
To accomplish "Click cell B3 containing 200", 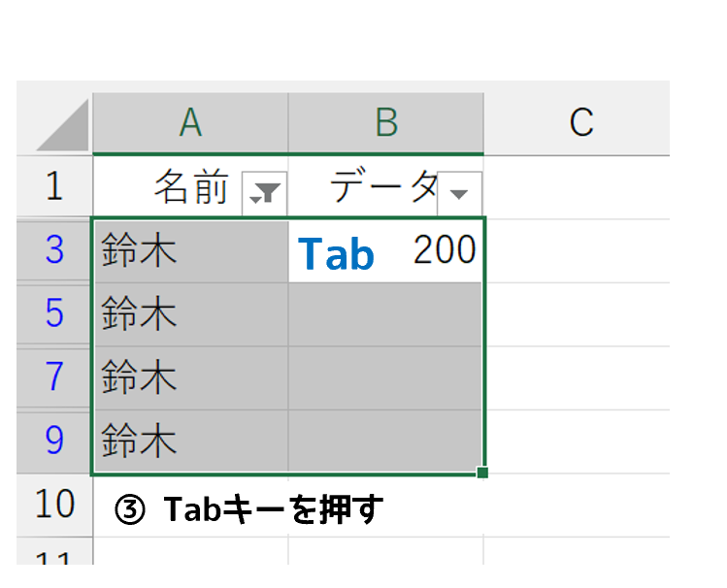I will (x=386, y=250).
